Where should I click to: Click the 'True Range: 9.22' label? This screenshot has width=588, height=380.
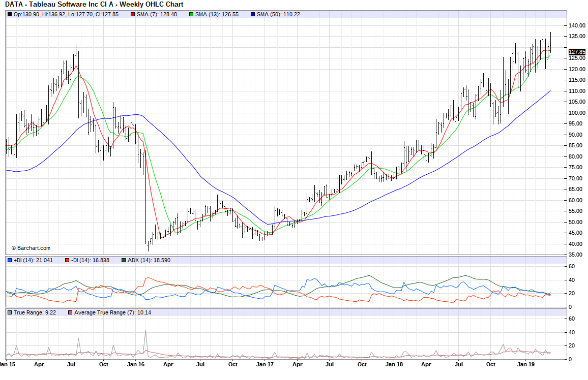coord(35,312)
